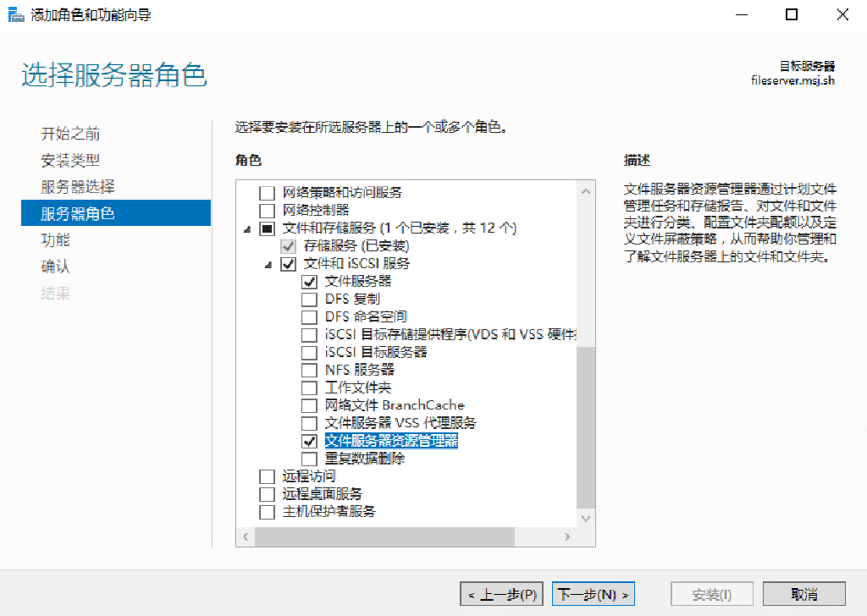Click the 下一步 button
The height and width of the screenshot is (616, 867).
tap(592, 593)
